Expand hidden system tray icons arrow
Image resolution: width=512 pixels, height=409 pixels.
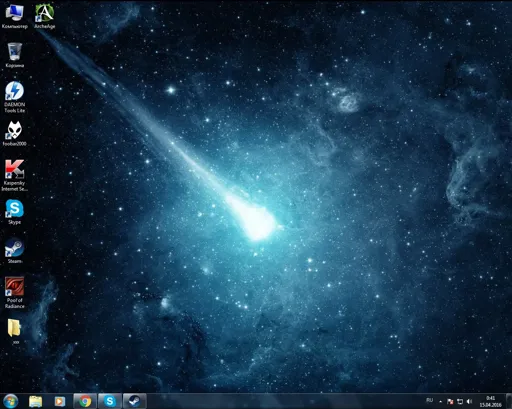tap(440, 402)
